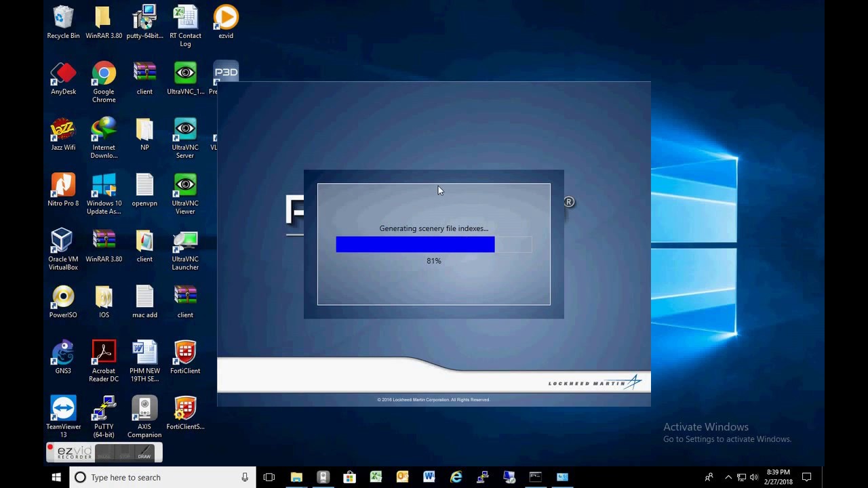
Task: Open PHM NEW 19TH SE Word document
Action: pyautogui.click(x=144, y=361)
